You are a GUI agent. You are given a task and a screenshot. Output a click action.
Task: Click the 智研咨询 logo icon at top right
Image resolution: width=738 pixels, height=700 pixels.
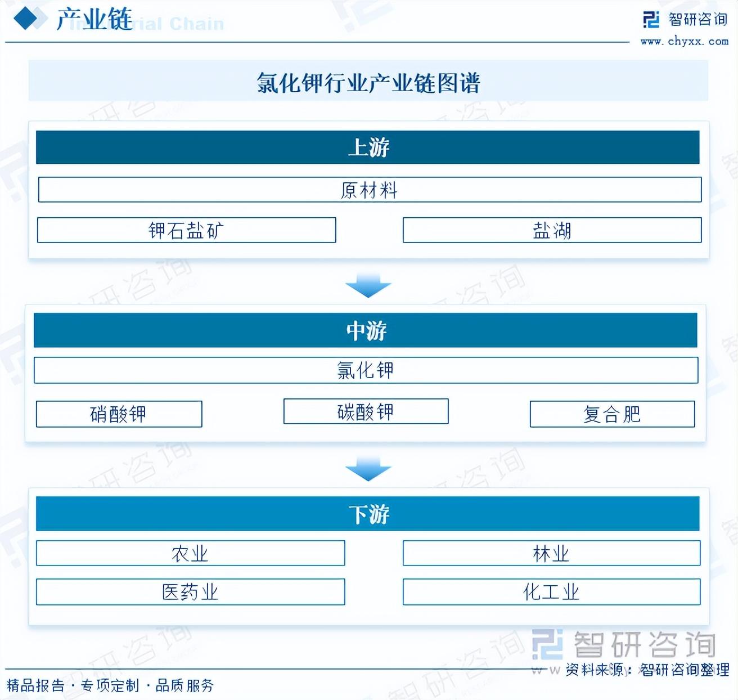(651, 20)
